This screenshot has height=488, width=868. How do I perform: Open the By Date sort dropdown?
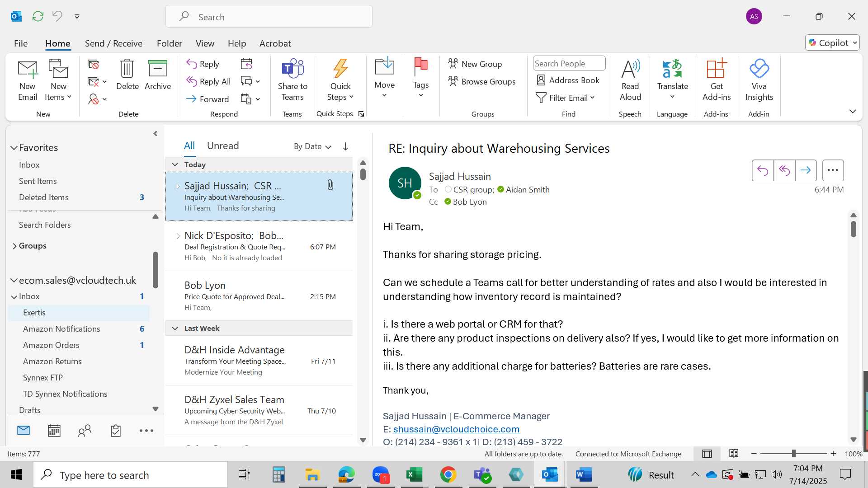[312, 146]
